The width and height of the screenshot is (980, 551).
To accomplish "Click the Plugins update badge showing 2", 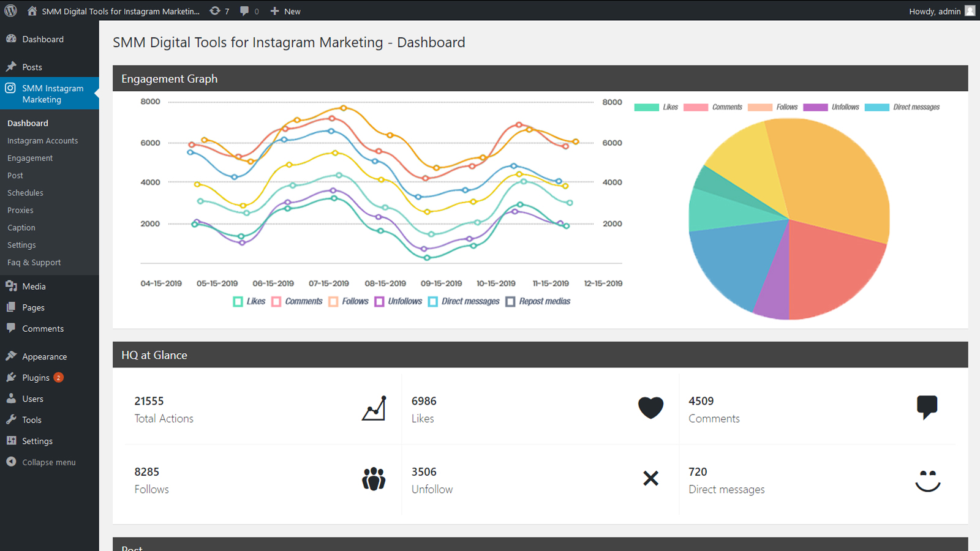I will 58,378.
